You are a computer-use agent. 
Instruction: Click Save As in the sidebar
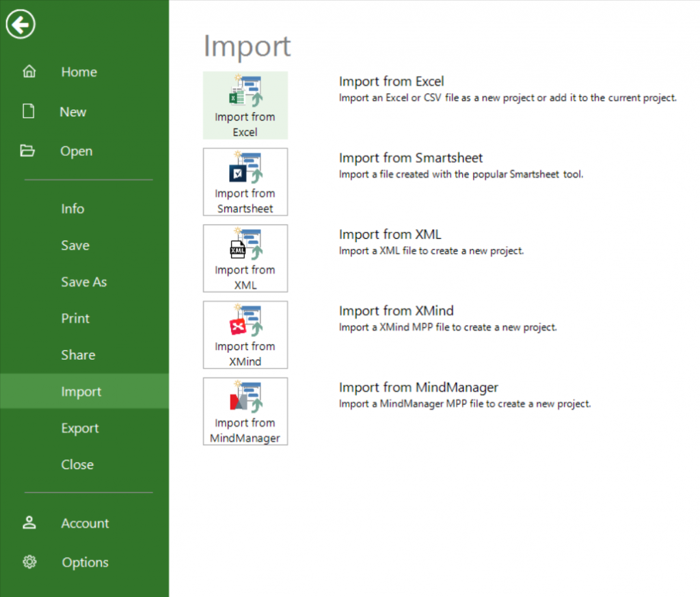(84, 282)
